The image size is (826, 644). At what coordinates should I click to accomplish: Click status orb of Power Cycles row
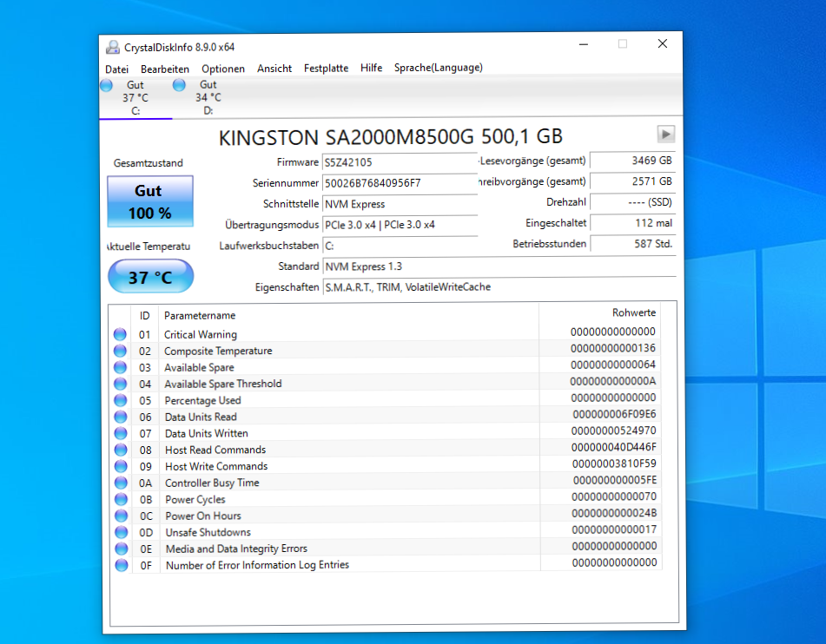pyautogui.click(x=121, y=499)
